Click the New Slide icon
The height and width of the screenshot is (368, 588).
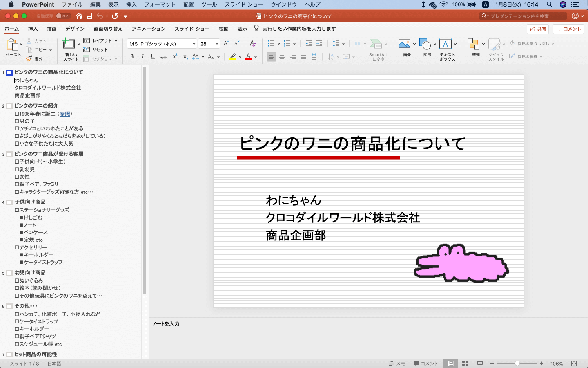[x=69, y=44]
